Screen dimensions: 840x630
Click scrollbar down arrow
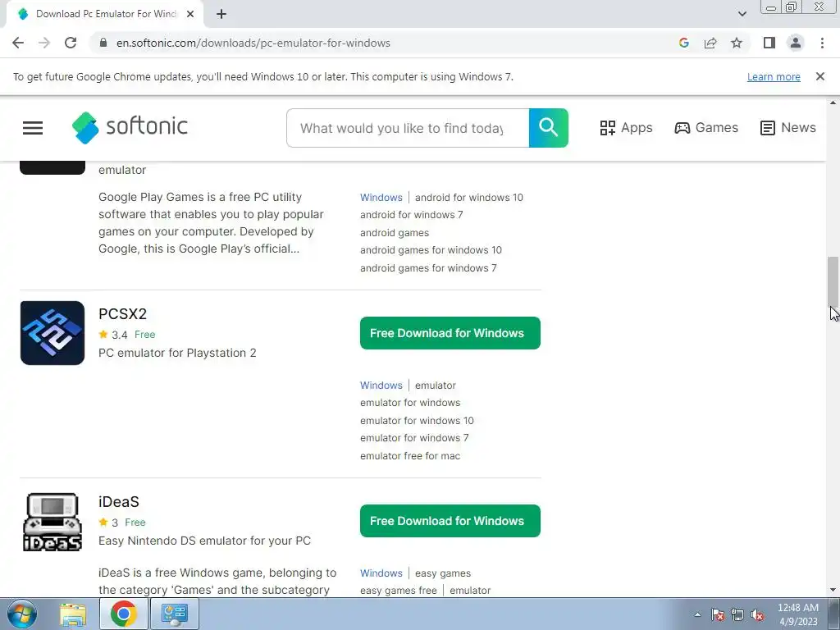(x=833, y=590)
